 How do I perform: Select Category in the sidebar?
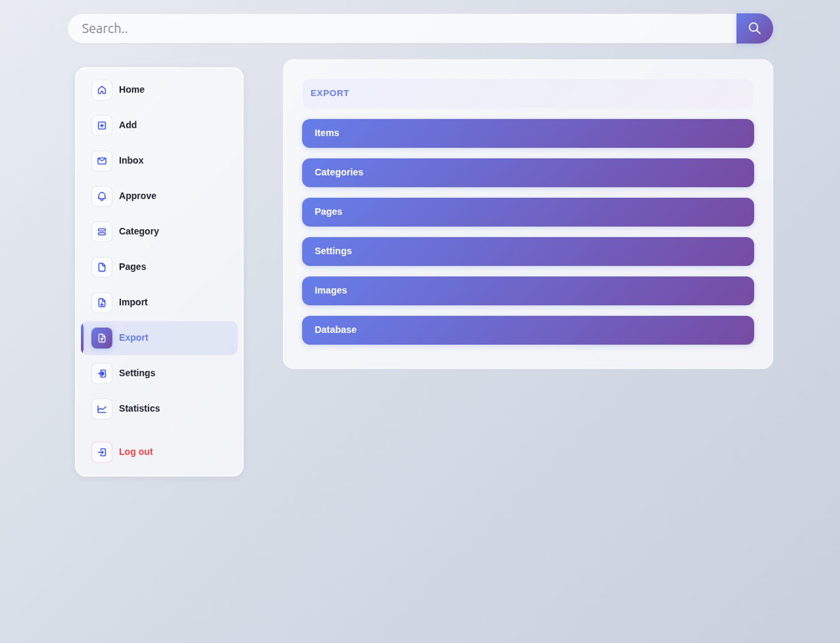(139, 231)
